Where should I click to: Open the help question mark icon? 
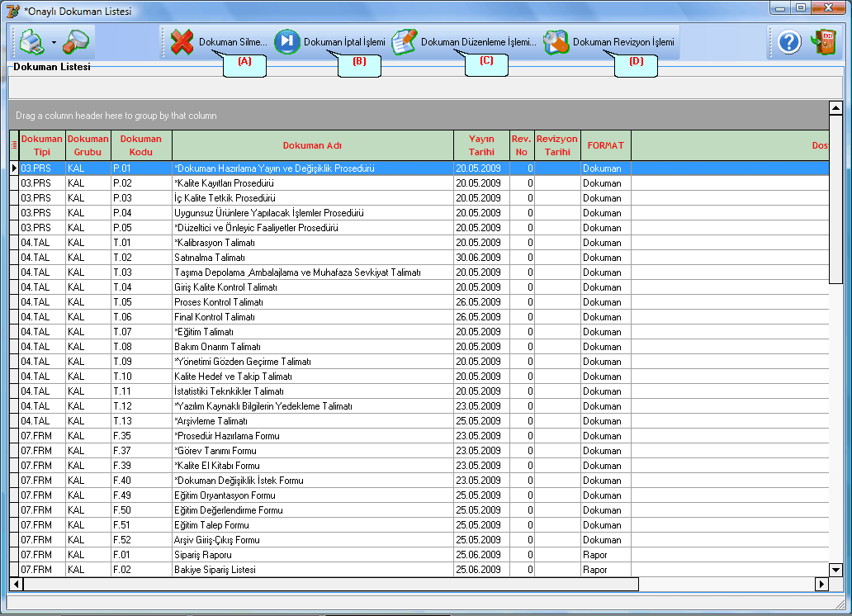click(x=789, y=42)
